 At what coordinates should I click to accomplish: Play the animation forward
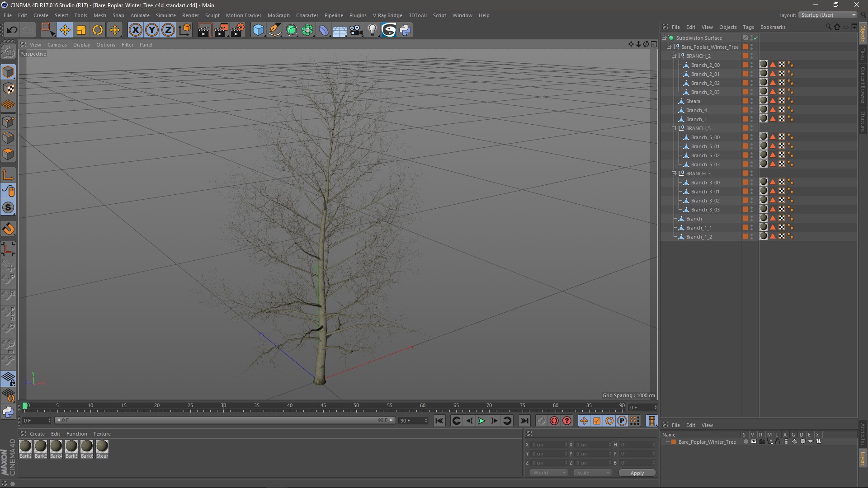pyautogui.click(x=482, y=421)
